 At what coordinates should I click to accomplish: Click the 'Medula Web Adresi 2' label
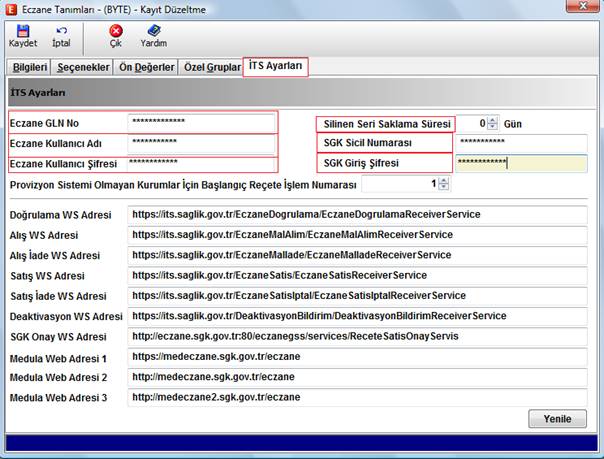point(58,377)
